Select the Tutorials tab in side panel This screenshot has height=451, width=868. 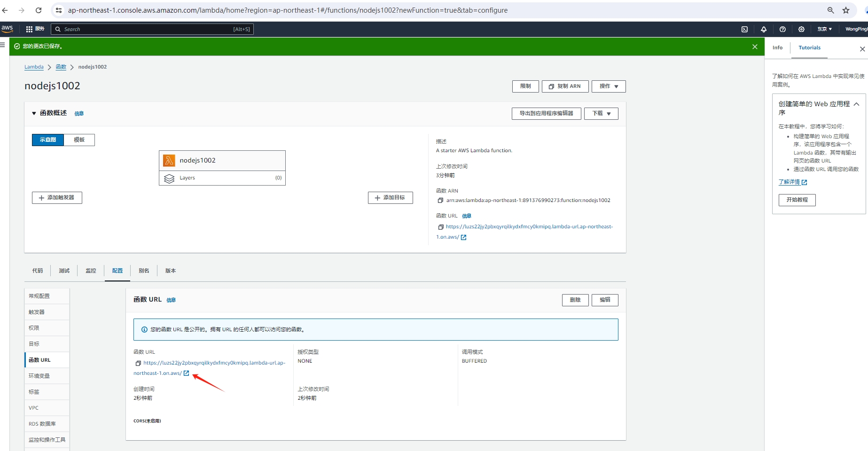[810, 48]
